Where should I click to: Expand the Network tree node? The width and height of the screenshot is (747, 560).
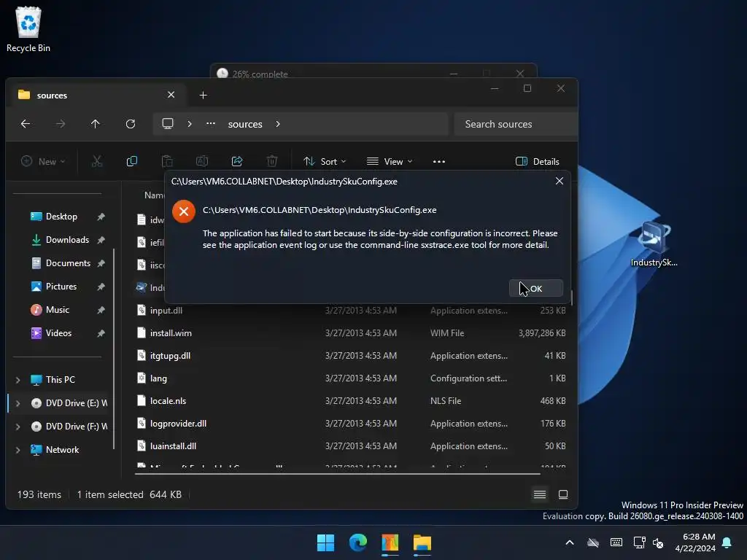click(x=18, y=449)
